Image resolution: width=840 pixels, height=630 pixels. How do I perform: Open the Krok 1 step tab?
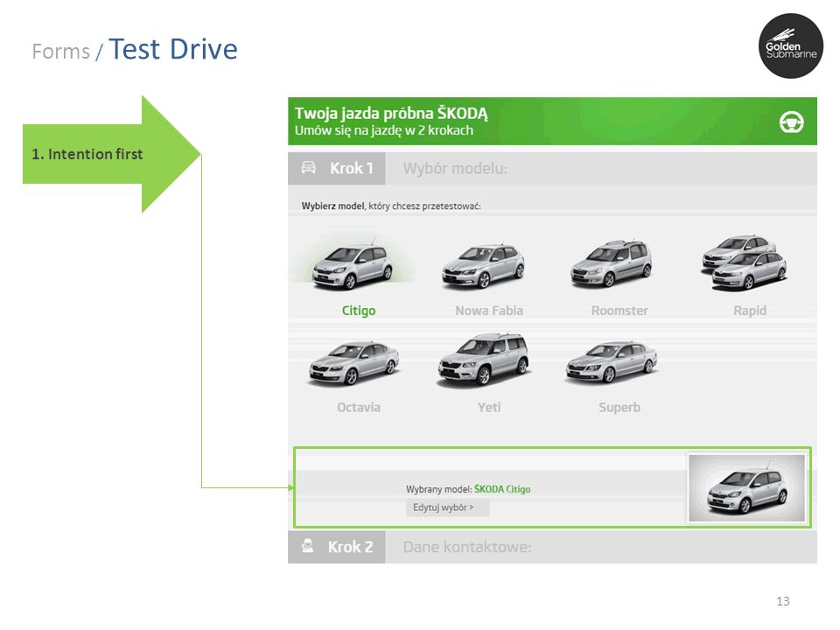[336, 169]
